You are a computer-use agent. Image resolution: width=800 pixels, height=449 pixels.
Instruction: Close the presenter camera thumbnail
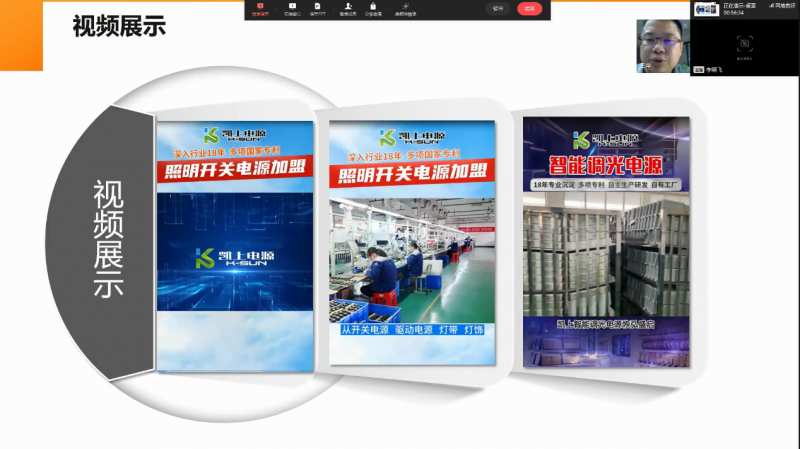685,24
